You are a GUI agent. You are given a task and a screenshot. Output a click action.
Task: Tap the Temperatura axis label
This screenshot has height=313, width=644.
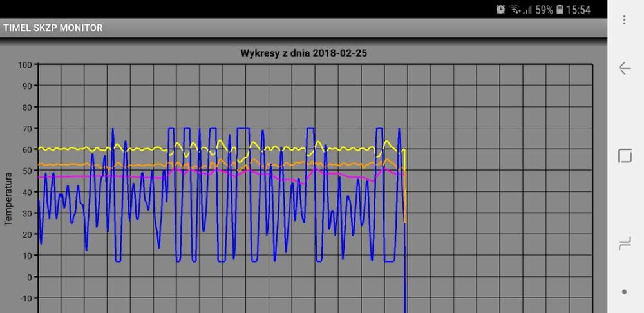9,198
